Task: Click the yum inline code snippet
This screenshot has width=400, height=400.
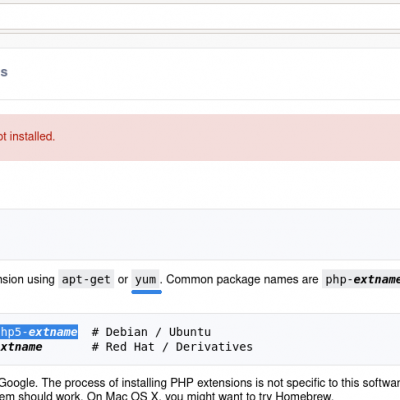Action: (145, 279)
